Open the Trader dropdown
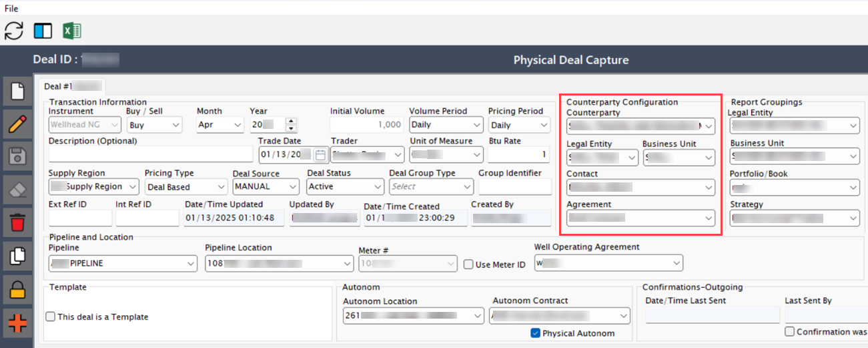This screenshot has width=868, height=348. pyautogui.click(x=368, y=154)
